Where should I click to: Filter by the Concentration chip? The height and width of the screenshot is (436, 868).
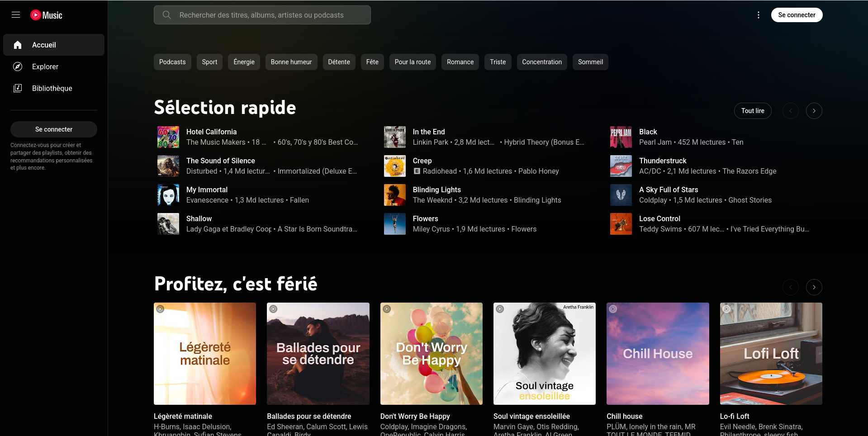pyautogui.click(x=541, y=62)
